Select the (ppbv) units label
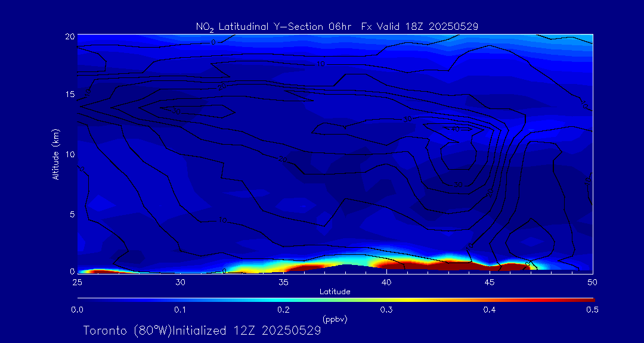Viewport: 644px width, 343px height. point(335,319)
